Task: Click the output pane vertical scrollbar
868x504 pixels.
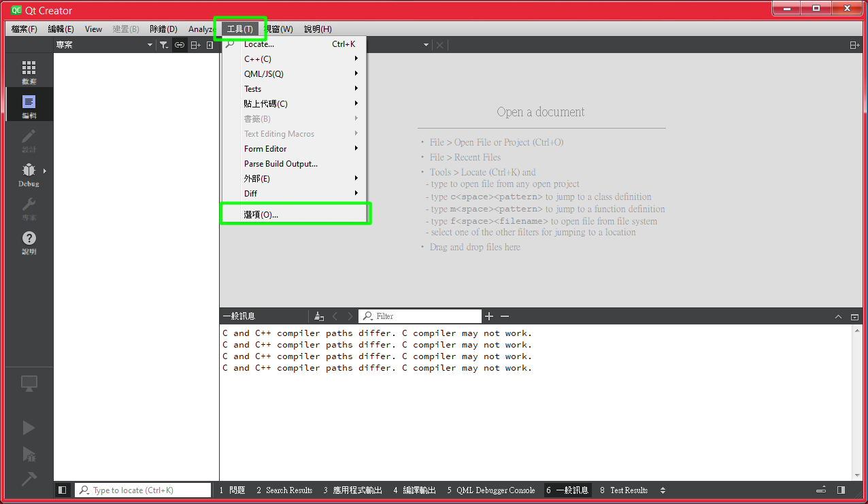Action: [x=856, y=401]
